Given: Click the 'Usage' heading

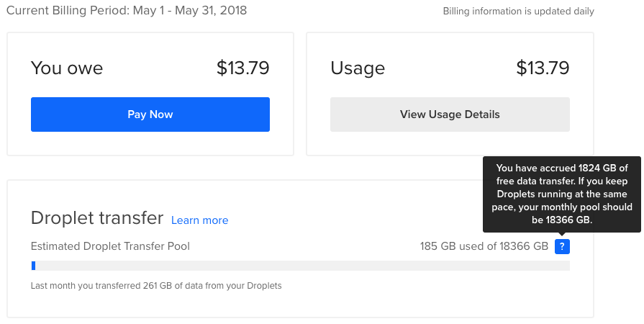Looking at the screenshot, I should pos(358,68).
